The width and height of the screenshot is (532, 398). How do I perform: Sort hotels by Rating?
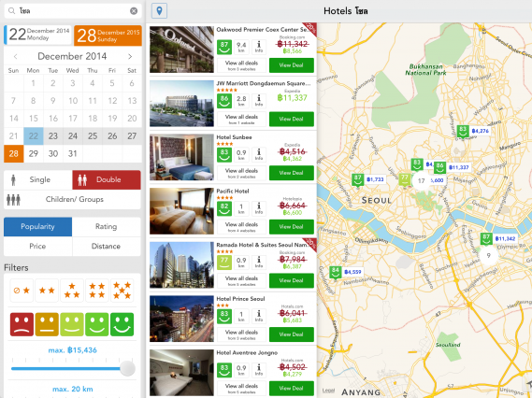click(x=107, y=227)
